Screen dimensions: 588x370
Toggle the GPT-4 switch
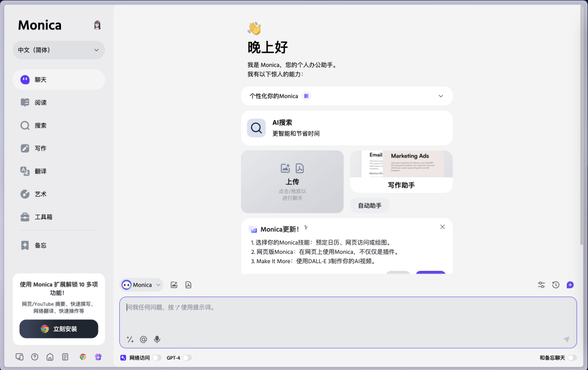[187, 357]
